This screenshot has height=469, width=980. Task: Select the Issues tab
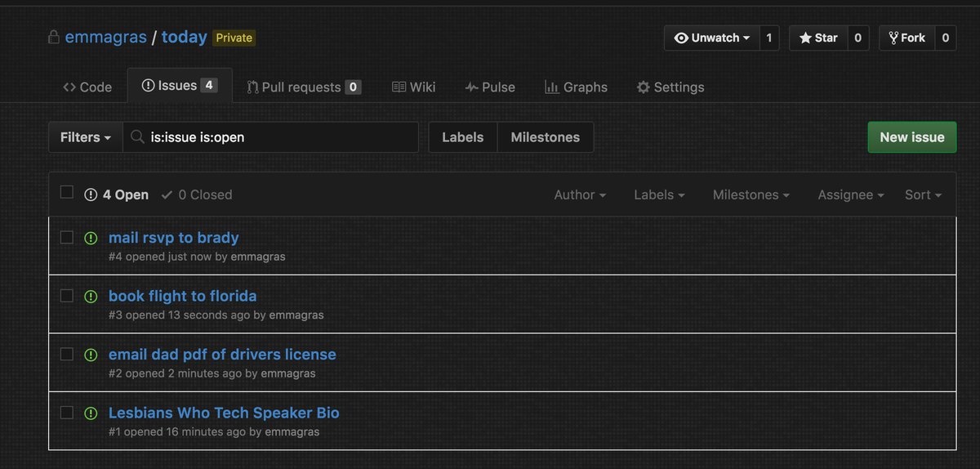[x=180, y=86]
